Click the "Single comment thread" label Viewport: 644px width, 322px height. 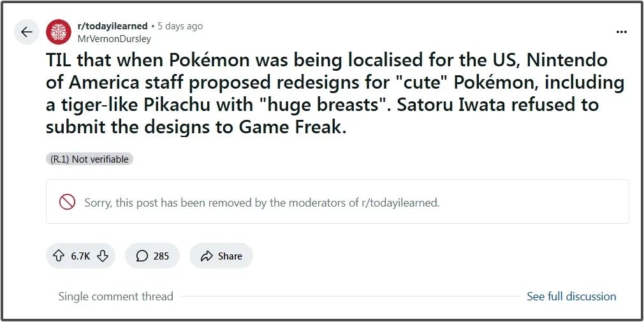[115, 296]
